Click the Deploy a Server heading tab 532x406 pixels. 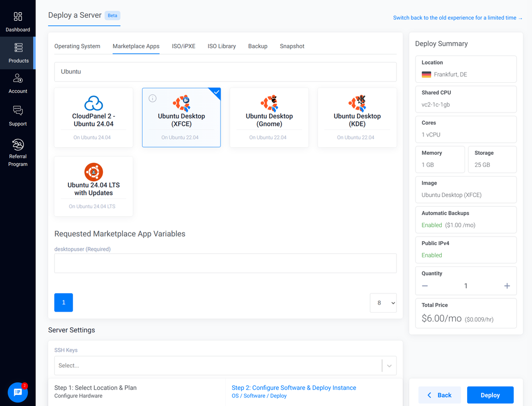(75, 15)
